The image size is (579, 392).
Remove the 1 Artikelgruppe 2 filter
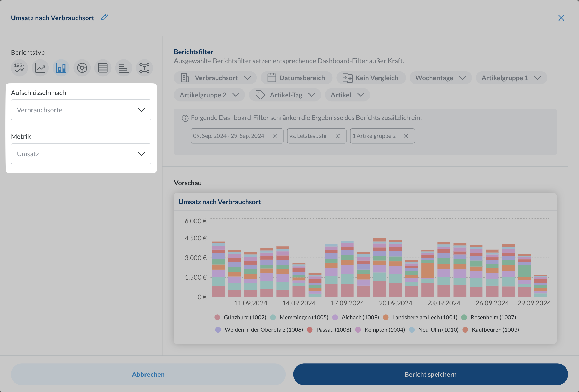click(406, 136)
